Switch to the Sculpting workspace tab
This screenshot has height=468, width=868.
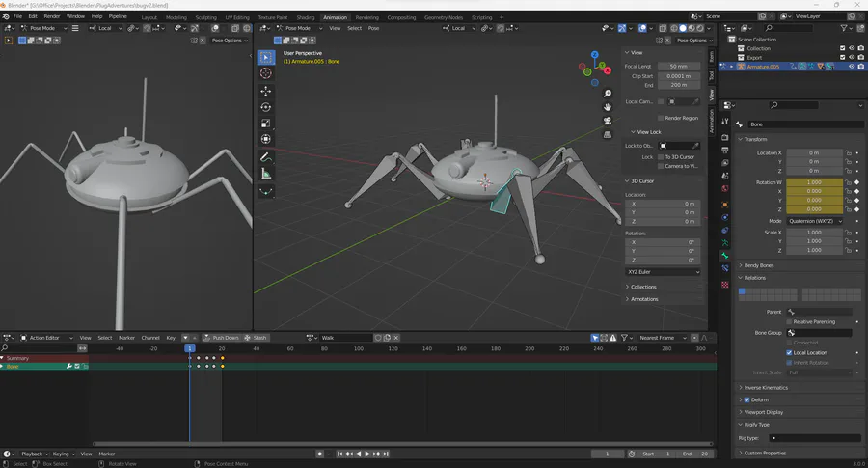(206, 17)
